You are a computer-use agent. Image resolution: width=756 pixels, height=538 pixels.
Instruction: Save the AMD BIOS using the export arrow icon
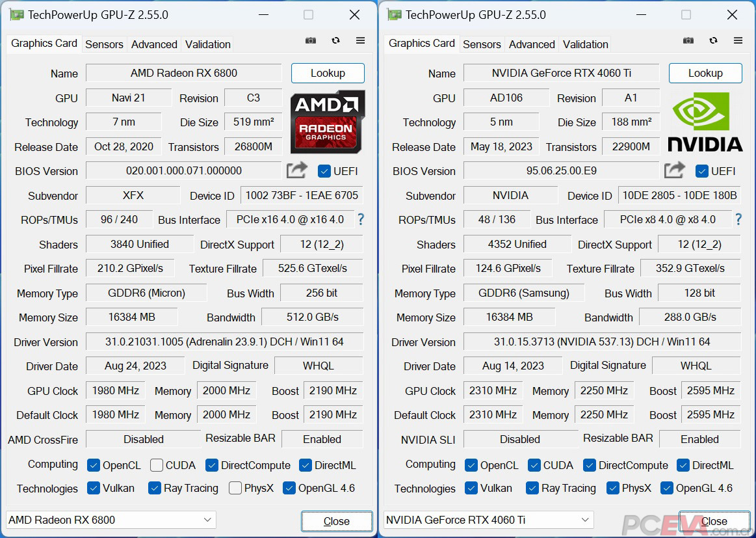[296, 170]
